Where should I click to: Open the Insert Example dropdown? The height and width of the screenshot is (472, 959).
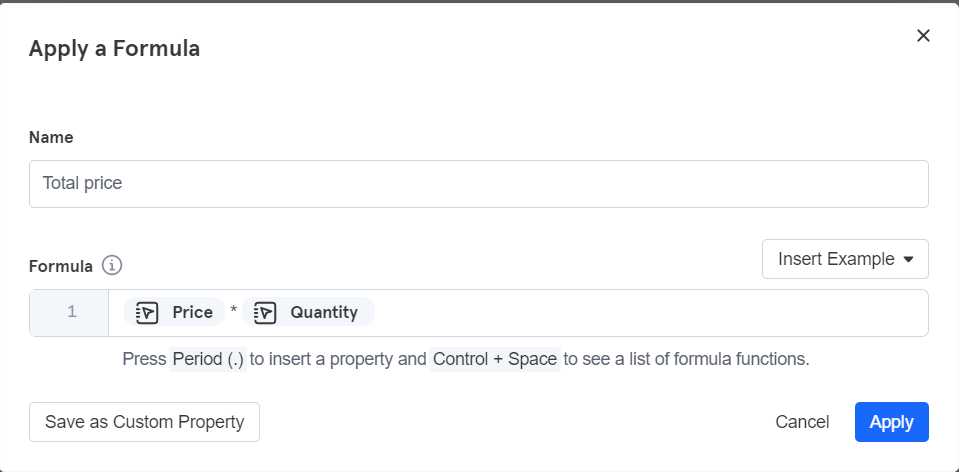click(x=845, y=259)
